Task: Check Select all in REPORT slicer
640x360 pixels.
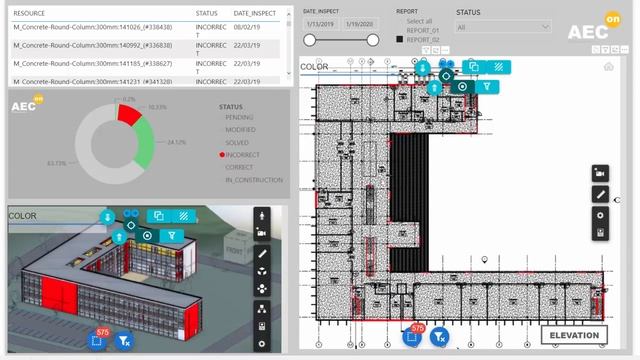Action: point(419,21)
